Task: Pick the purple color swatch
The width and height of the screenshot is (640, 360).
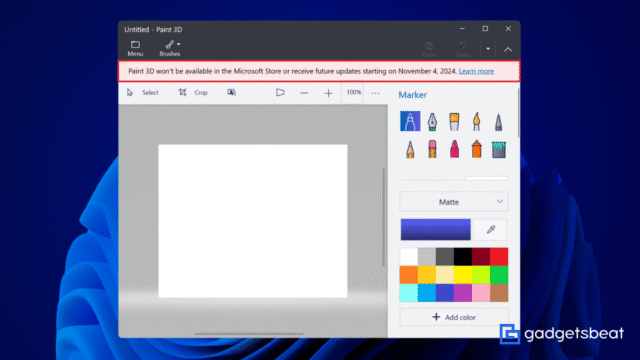Action: click(463, 293)
